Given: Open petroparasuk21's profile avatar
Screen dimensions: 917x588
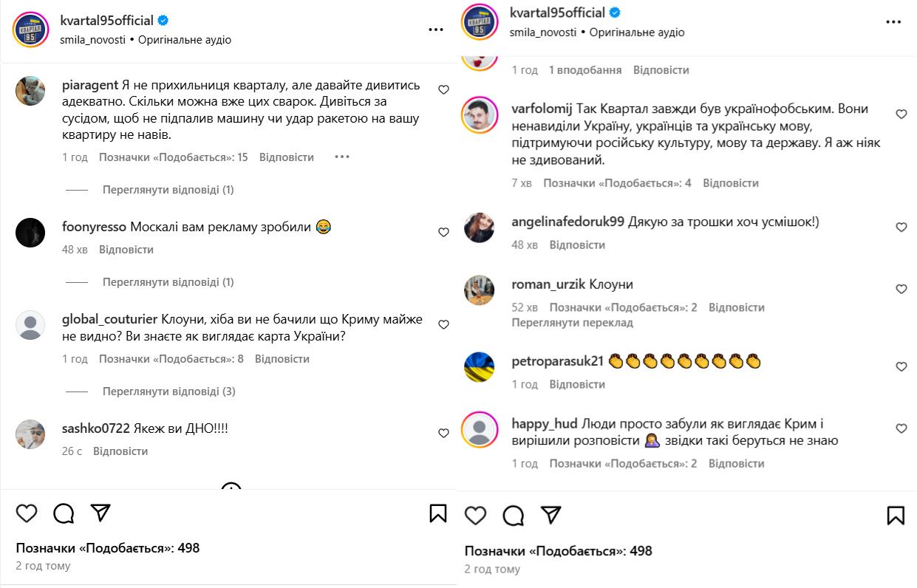Looking at the screenshot, I should click(479, 366).
